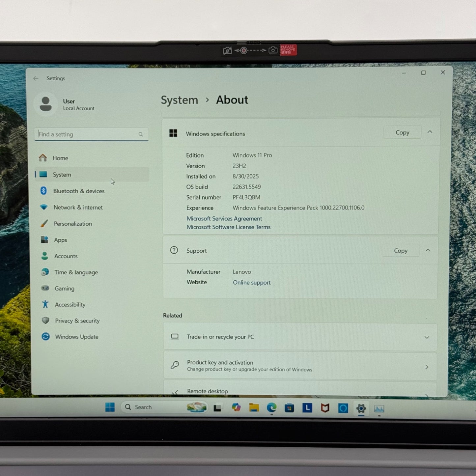This screenshot has height=476, width=476.
Task: Open Product key and activation
Action: click(x=300, y=366)
